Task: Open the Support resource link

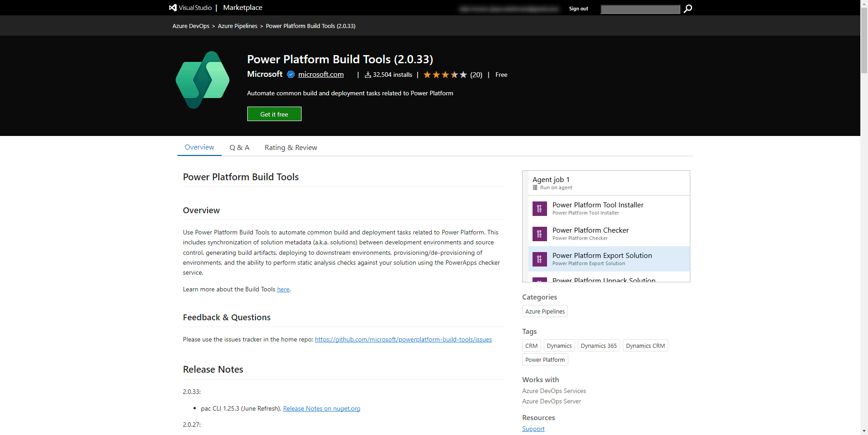Action: point(533,429)
